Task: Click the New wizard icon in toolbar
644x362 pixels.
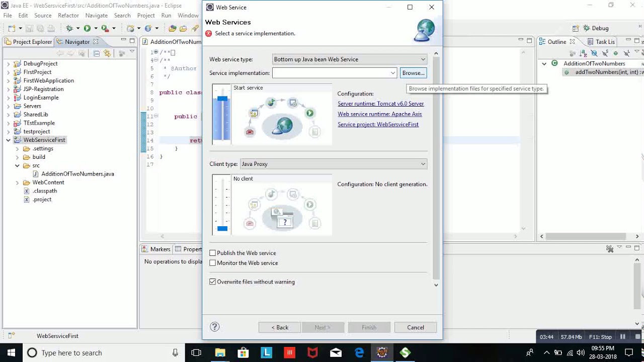Action: point(11,28)
